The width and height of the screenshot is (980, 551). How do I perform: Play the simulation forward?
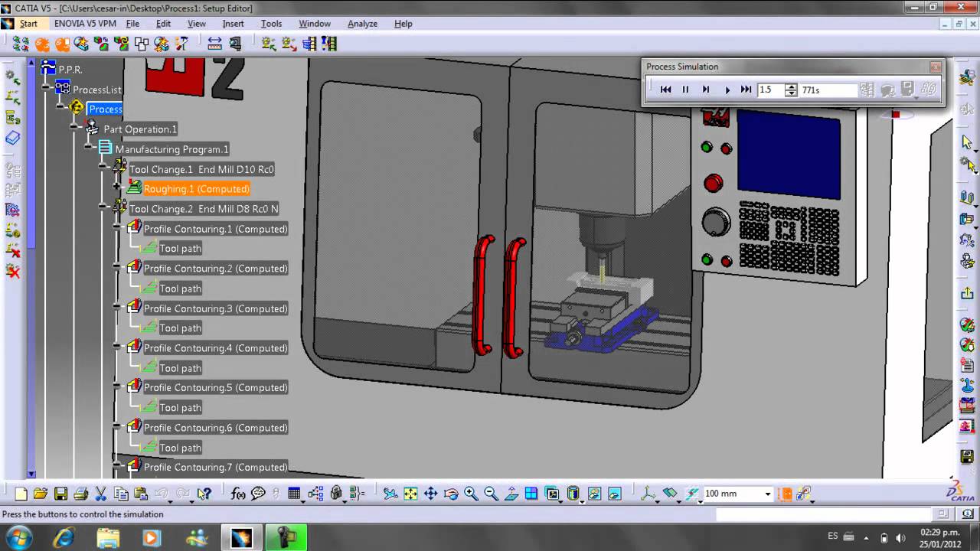coord(727,90)
